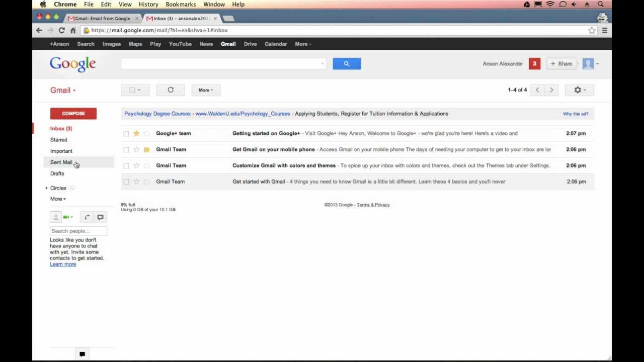Open the account profile avatar
The image size is (644, 362).
pos(588,64)
